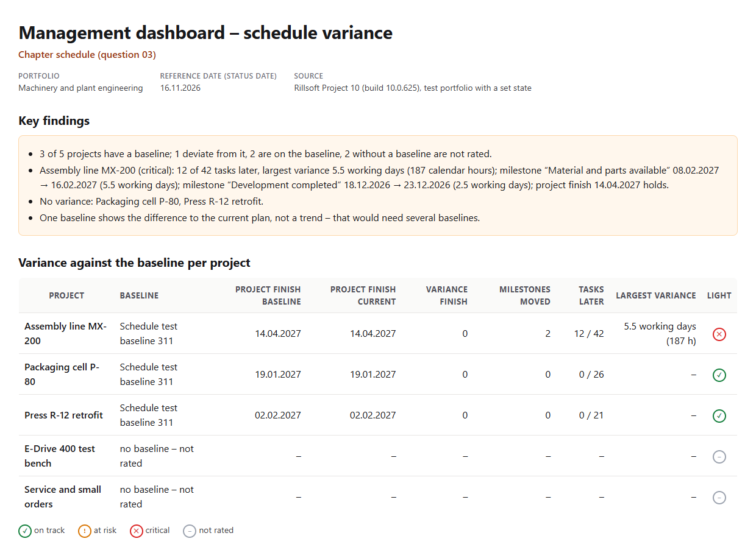This screenshot has height=547, width=756.
Task: Click '5.5 working days (187 h)' largest variance cell
Action: coord(660,334)
